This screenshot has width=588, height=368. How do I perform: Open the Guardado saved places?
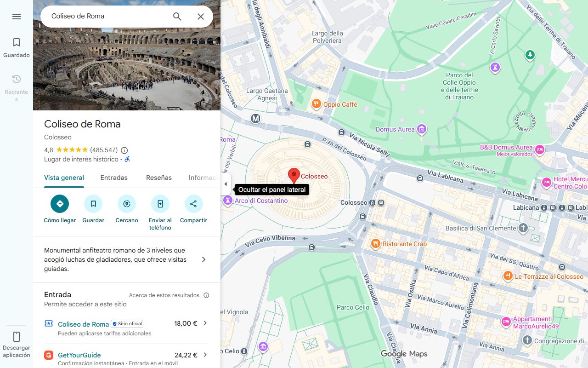pos(17,48)
